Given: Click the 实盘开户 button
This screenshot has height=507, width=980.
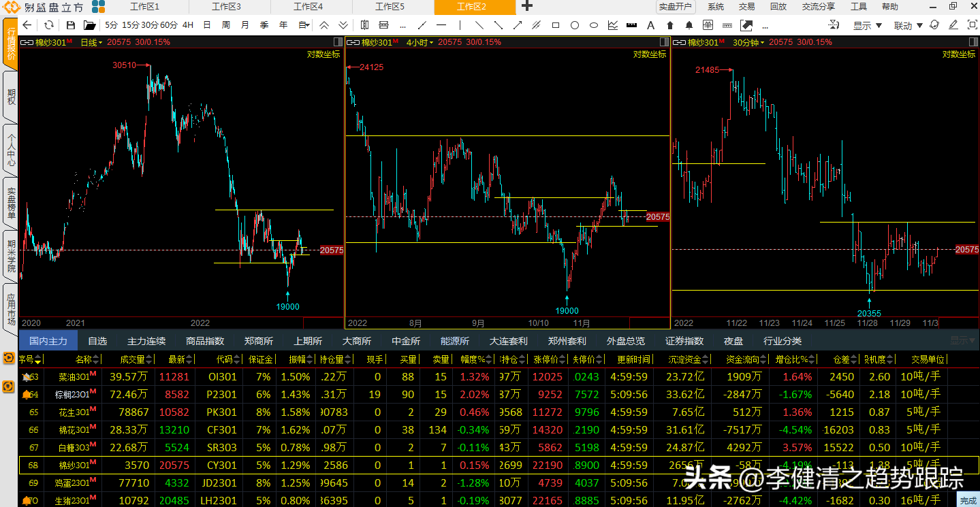Looking at the screenshot, I should (x=675, y=7).
